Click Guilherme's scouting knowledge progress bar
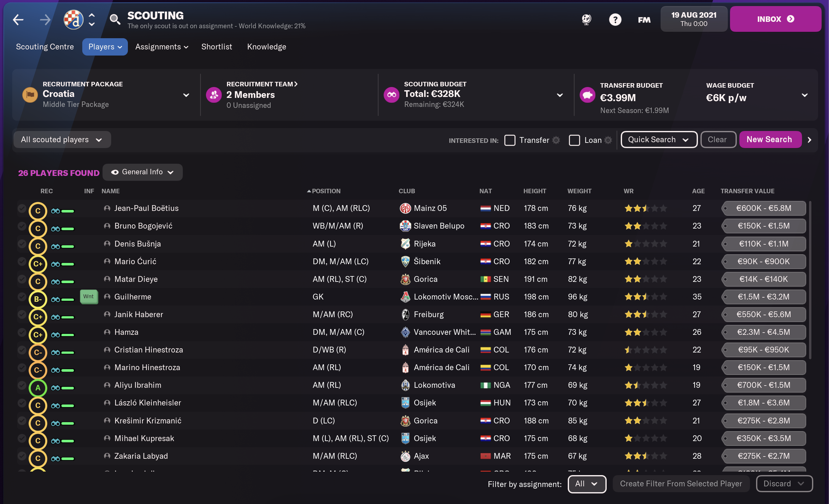This screenshot has width=829, height=504. coord(67,300)
